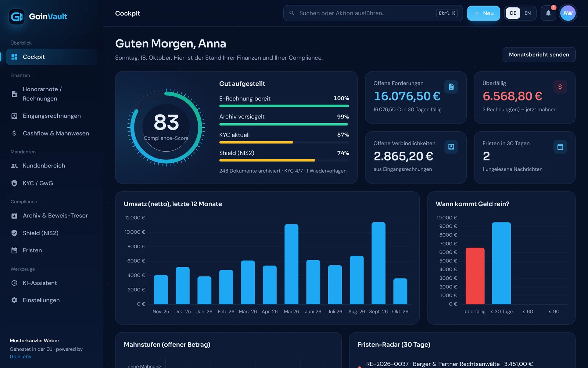Open Cashflow & Mahnwesen
Image resolution: width=588 pixels, height=368 pixels.
pyautogui.click(x=51, y=133)
